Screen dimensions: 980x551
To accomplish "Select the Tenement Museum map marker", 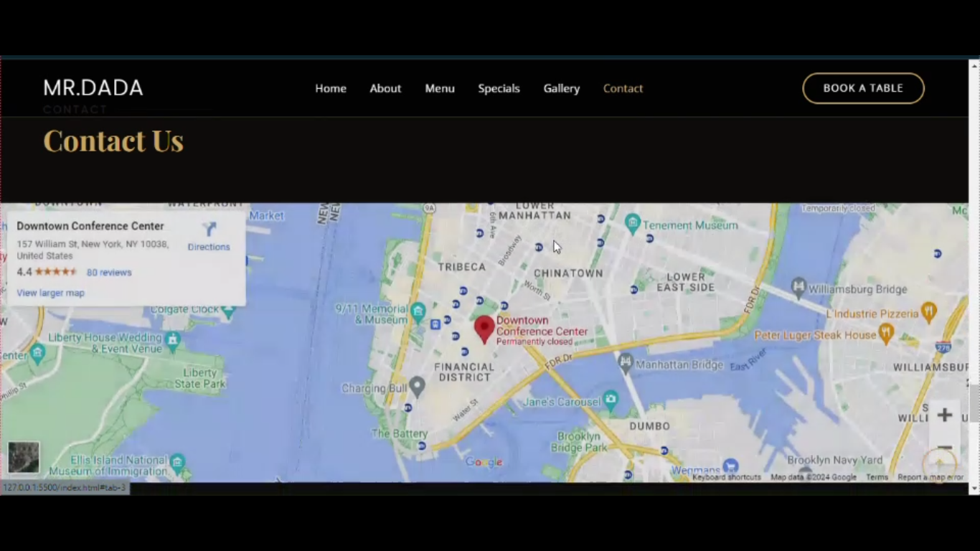I will click(632, 224).
